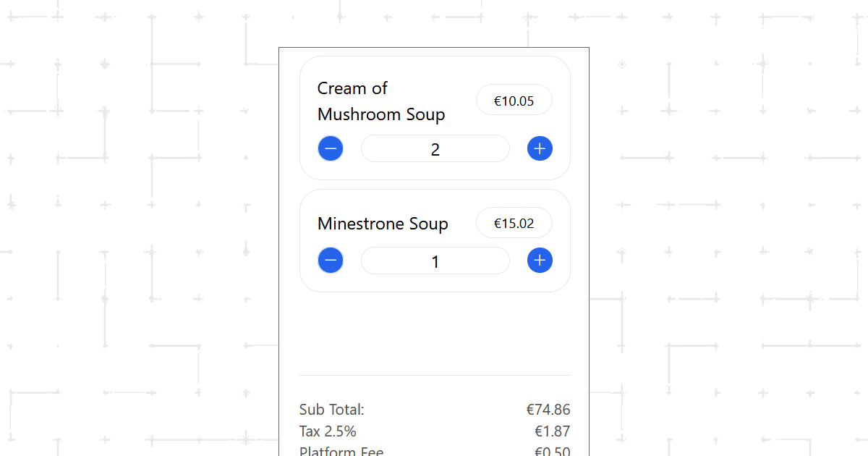Click the Sub Total label
Screen dimensions: 868x456
click(x=332, y=410)
